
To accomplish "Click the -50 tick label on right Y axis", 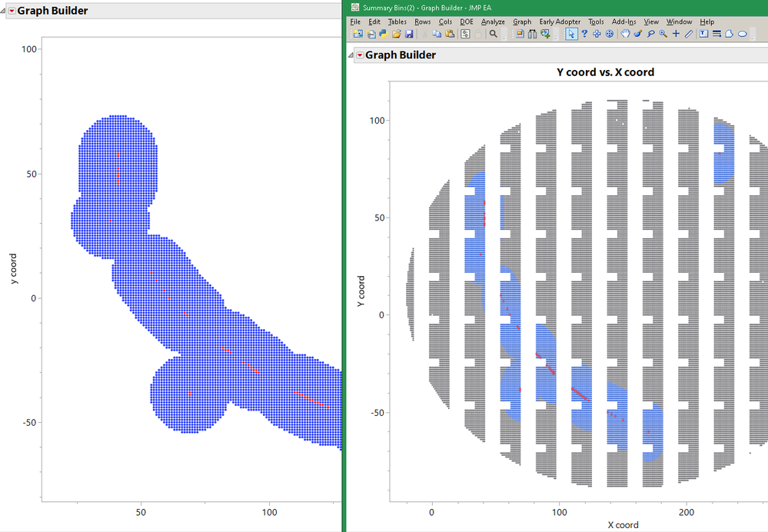I will tap(377, 413).
